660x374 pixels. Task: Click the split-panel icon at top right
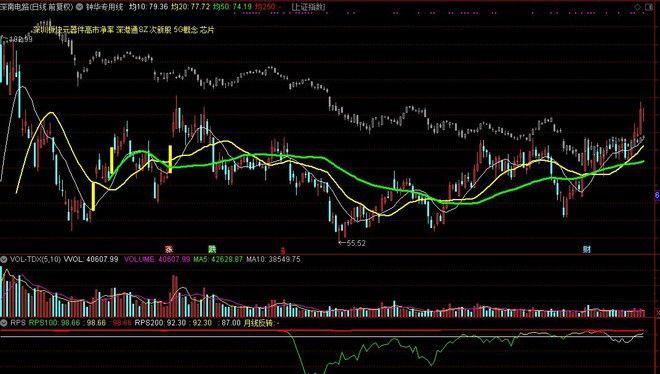[649, 7]
